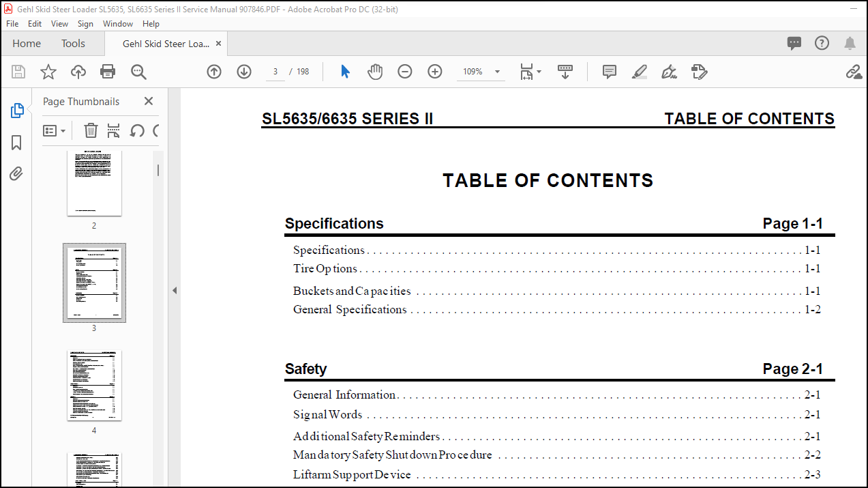Close the Page Thumbnails panel
Screen dimensions: 868x488
(149, 101)
